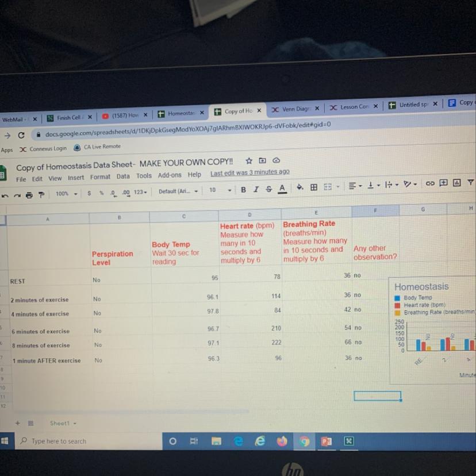Select the Paint format tool
The width and height of the screenshot is (476, 476).
(x=41, y=194)
